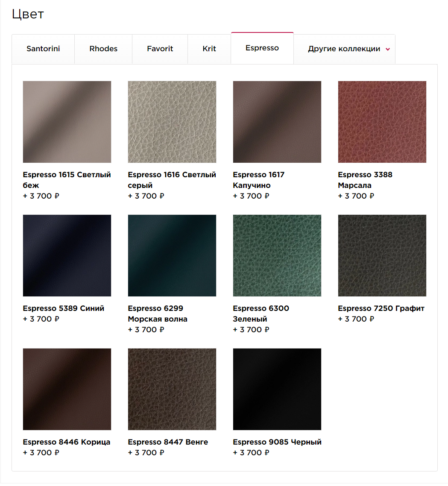Open the Krit tab
This screenshot has height=486, width=448.
click(209, 49)
